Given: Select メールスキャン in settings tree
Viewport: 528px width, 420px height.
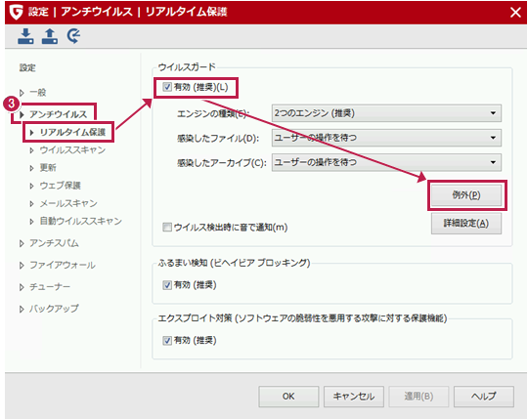Looking at the screenshot, I should pyautogui.click(x=68, y=203).
